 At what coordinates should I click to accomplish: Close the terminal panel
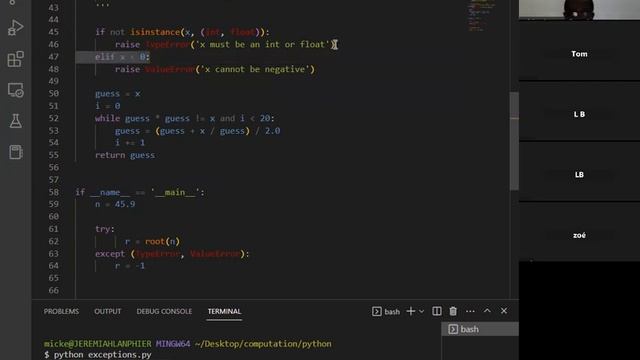pyautogui.click(x=504, y=311)
